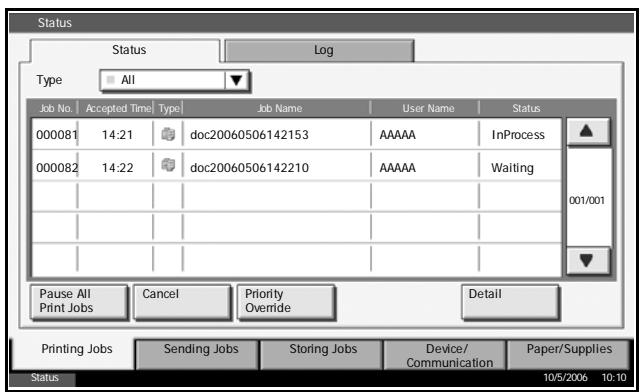Switch to the Storing Jobs tab
Image resolution: width=640 pixels, height=392 pixels.
[x=322, y=354]
